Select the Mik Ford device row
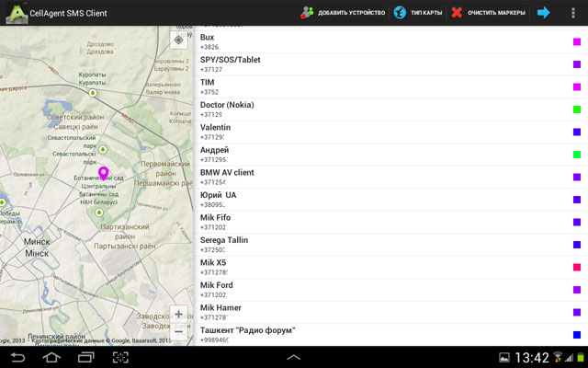Screen dimensions: 588x368 (x=390, y=290)
